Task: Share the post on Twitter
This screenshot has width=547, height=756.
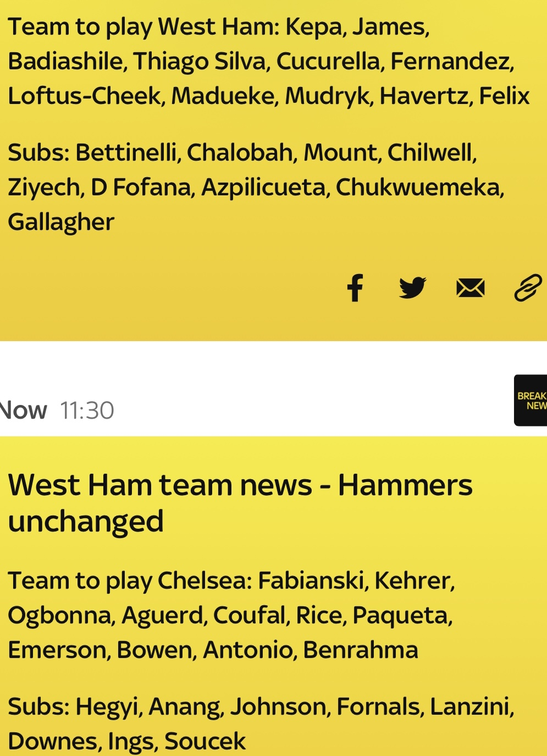Action: 412,288
